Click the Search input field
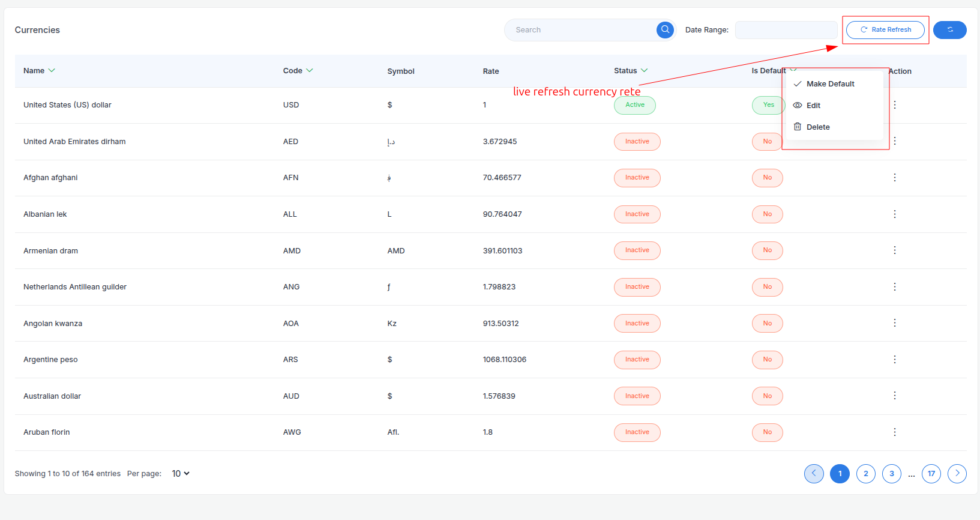Screen dimensions: 980x520 click(x=581, y=30)
